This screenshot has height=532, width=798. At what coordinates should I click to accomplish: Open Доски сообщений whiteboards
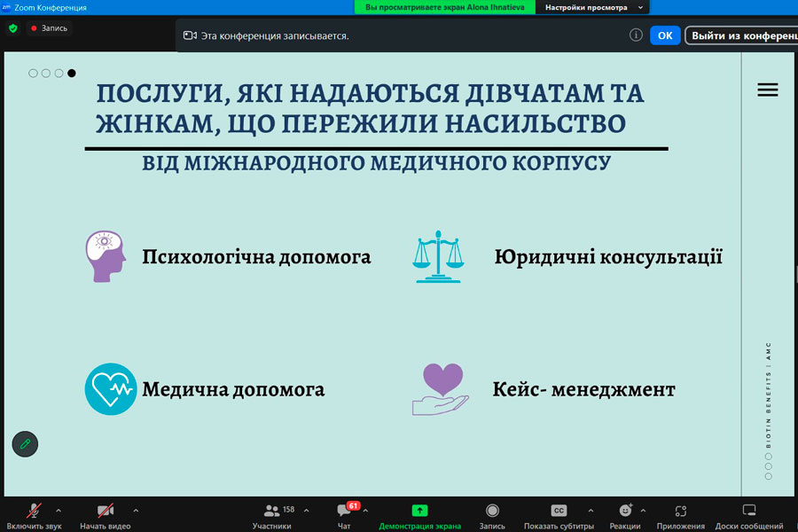pyautogui.click(x=749, y=516)
